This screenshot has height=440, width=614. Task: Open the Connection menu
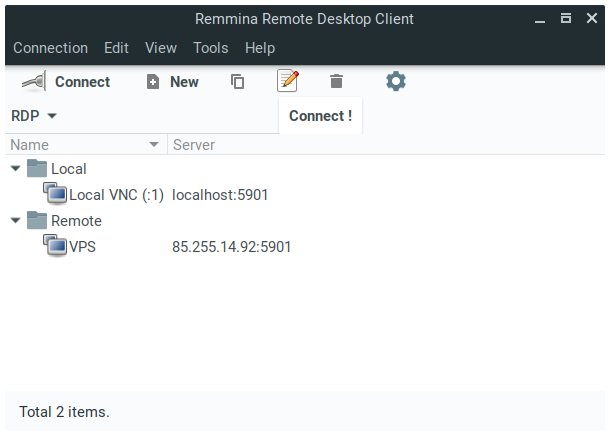point(51,48)
